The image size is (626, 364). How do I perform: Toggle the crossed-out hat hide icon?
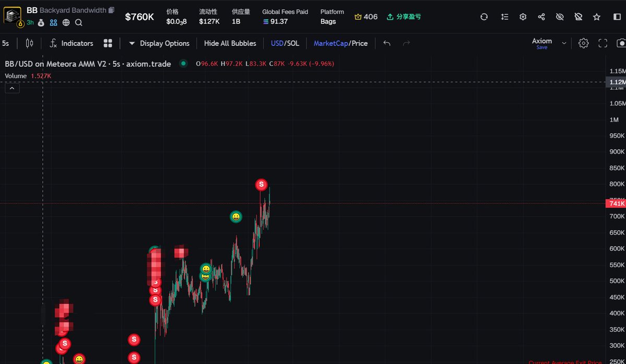[578, 17]
